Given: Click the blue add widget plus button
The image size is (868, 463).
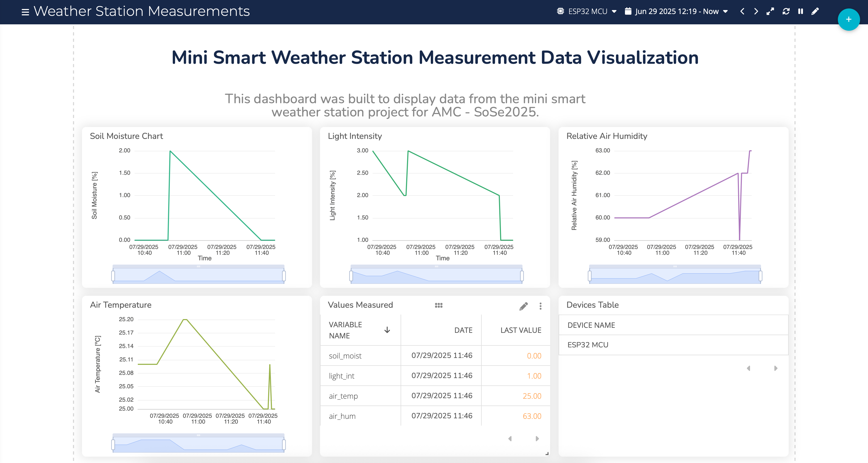Looking at the screenshot, I should tap(848, 20).
